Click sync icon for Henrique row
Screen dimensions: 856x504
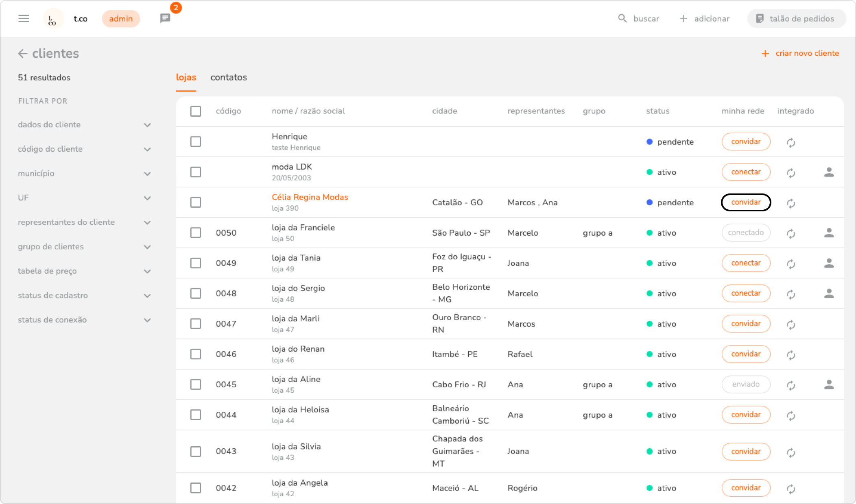[x=790, y=142]
